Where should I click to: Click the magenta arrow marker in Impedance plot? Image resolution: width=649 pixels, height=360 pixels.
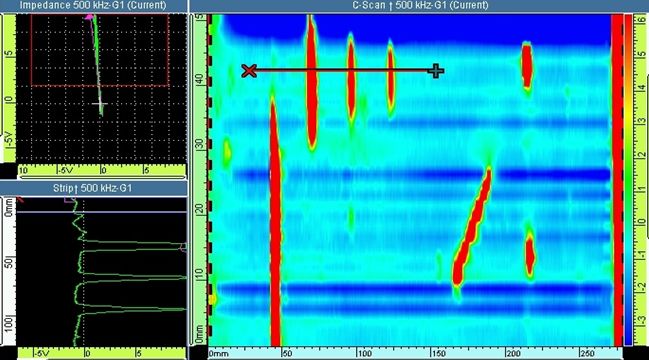89,17
